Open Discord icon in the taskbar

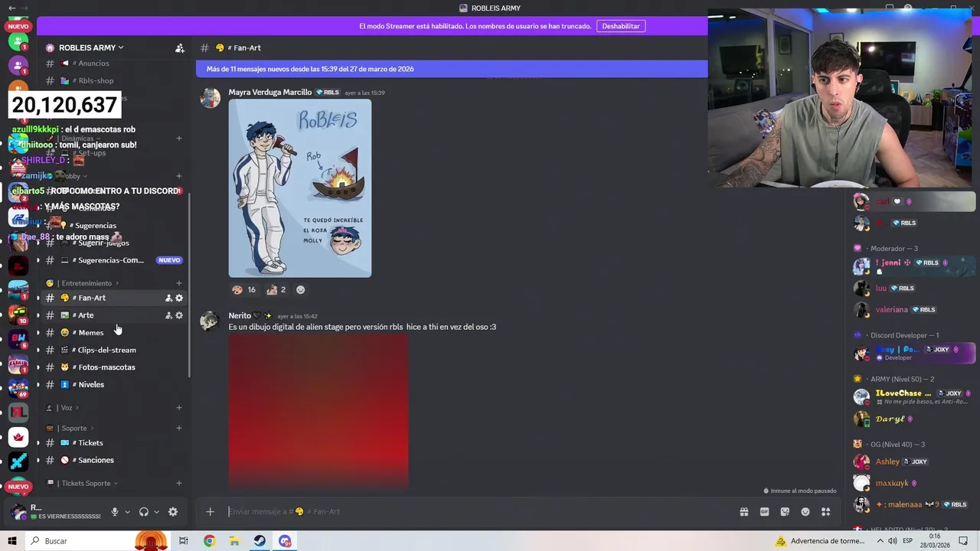[x=285, y=541]
